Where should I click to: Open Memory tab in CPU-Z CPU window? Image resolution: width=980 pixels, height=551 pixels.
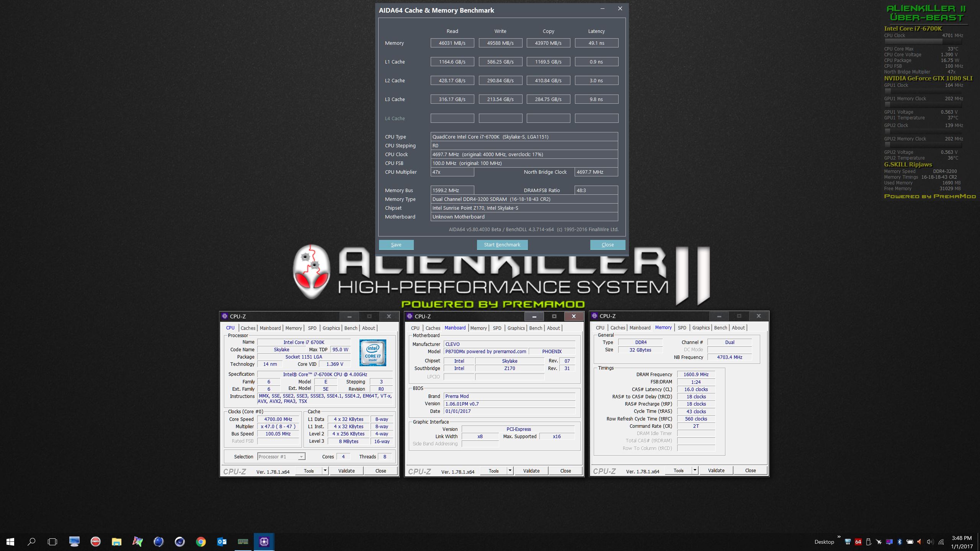click(294, 328)
